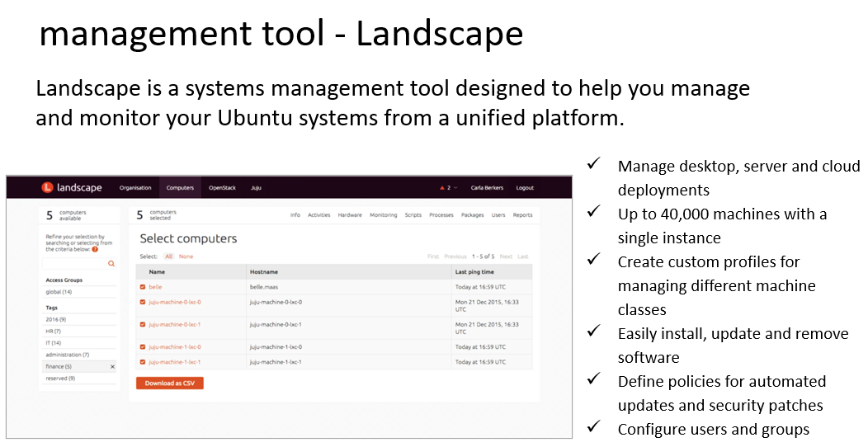868x447 pixels.
Task: Select None computers link
Action: click(186, 256)
